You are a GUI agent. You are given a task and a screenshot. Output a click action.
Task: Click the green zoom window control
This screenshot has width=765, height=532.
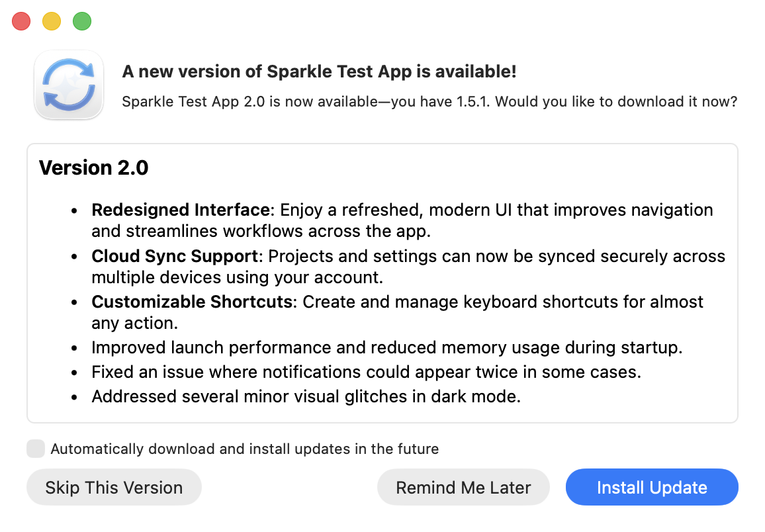coord(82,21)
